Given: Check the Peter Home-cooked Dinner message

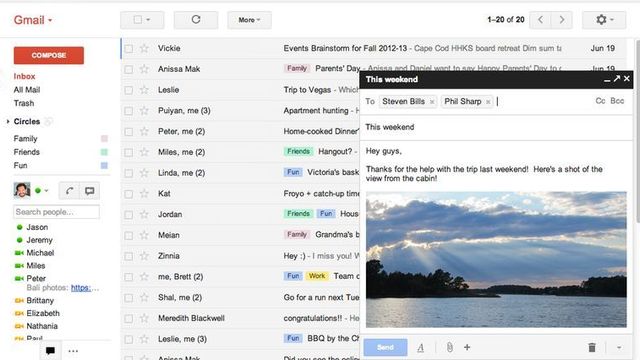Looking at the screenshot, I should tap(129, 131).
